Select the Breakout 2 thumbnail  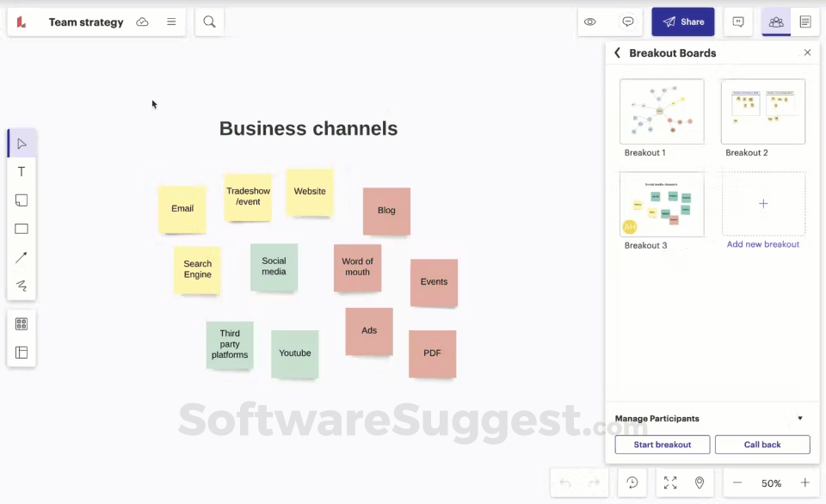click(x=762, y=110)
